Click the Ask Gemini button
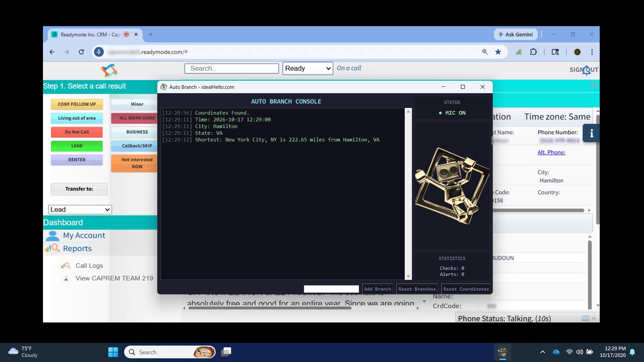644x362 pixels. [x=516, y=35]
